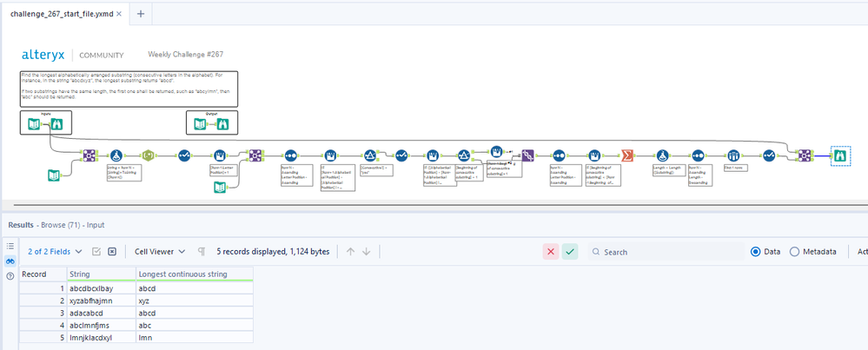868x350 pixels.
Task: Click String column header
Action: (x=101, y=274)
